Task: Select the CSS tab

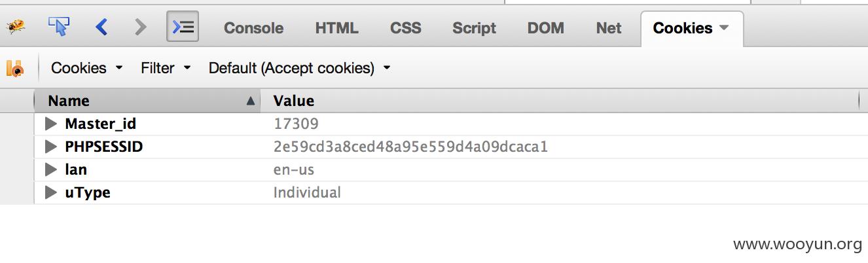Action: click(x=406, y=28)
